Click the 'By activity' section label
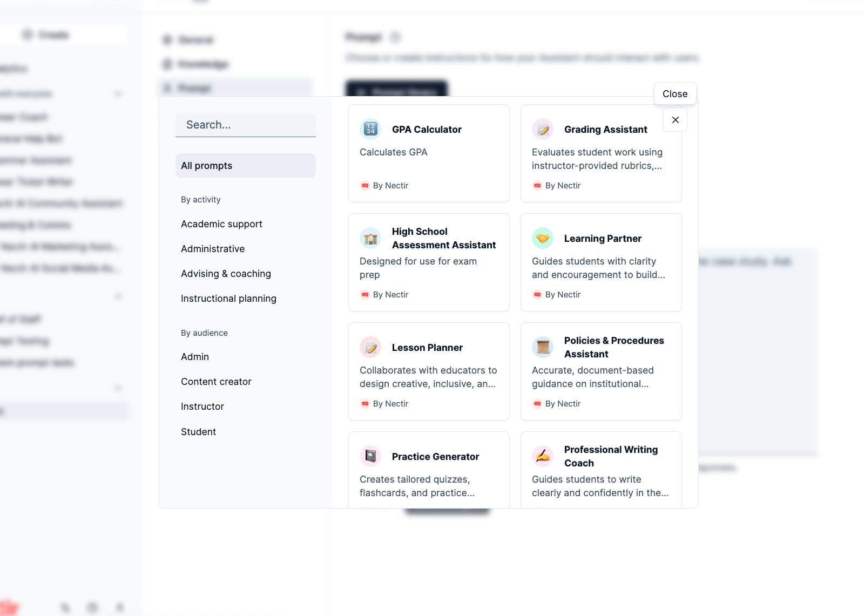 coord(200,200)
